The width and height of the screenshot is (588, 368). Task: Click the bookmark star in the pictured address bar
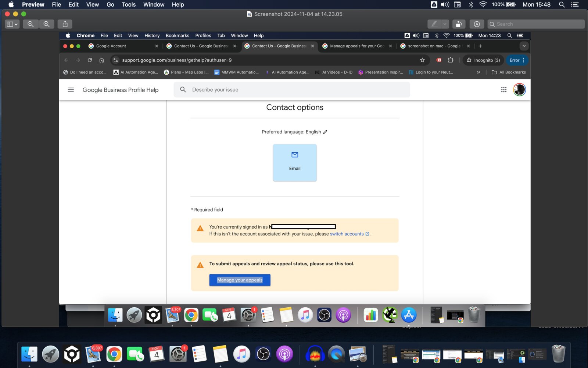pos(422,60)
